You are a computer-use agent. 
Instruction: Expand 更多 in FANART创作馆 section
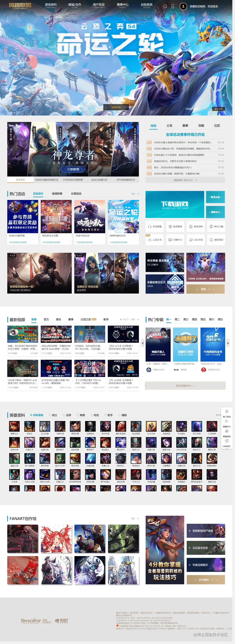pos(135,518)
